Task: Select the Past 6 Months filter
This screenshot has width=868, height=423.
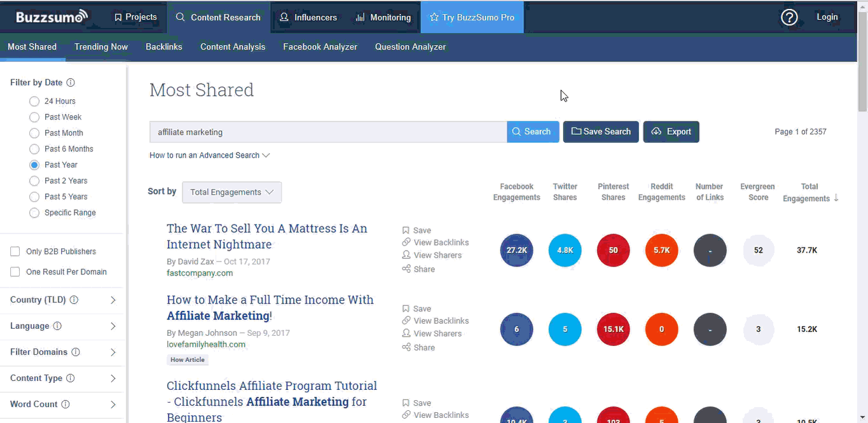Action: [x=34, y=149]
